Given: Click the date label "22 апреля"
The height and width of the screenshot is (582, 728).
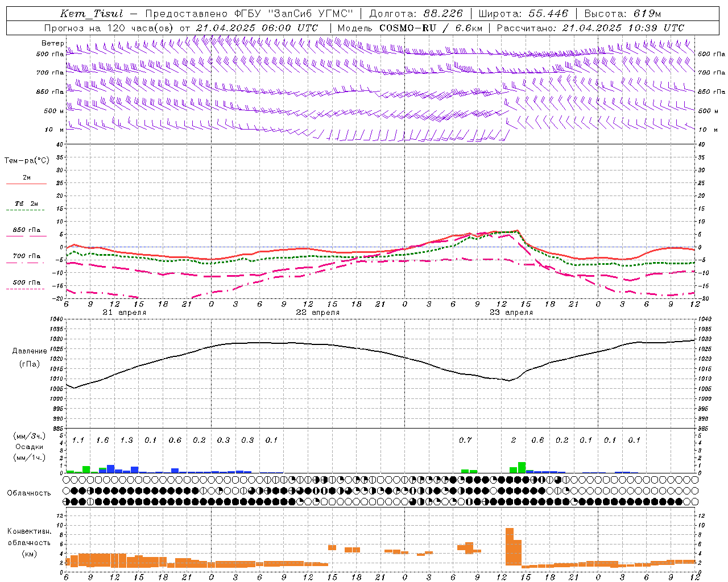Looking at the screenshot, I should (x=317, y=313).
